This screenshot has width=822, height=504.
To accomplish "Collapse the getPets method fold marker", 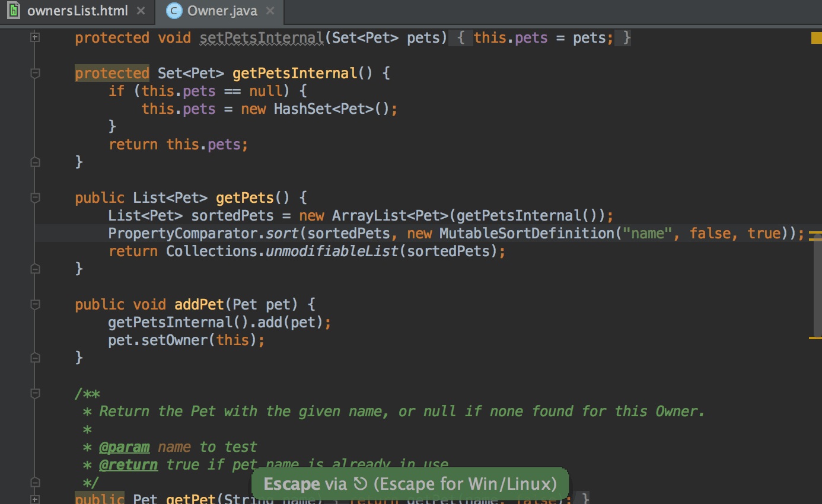I will click(35, 197).
